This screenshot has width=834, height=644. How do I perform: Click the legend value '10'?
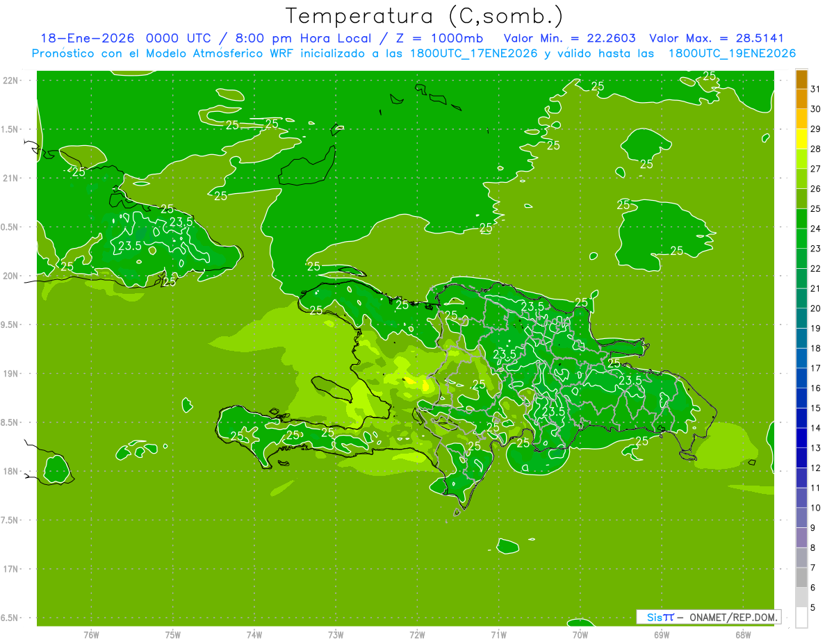click(816, 509)
